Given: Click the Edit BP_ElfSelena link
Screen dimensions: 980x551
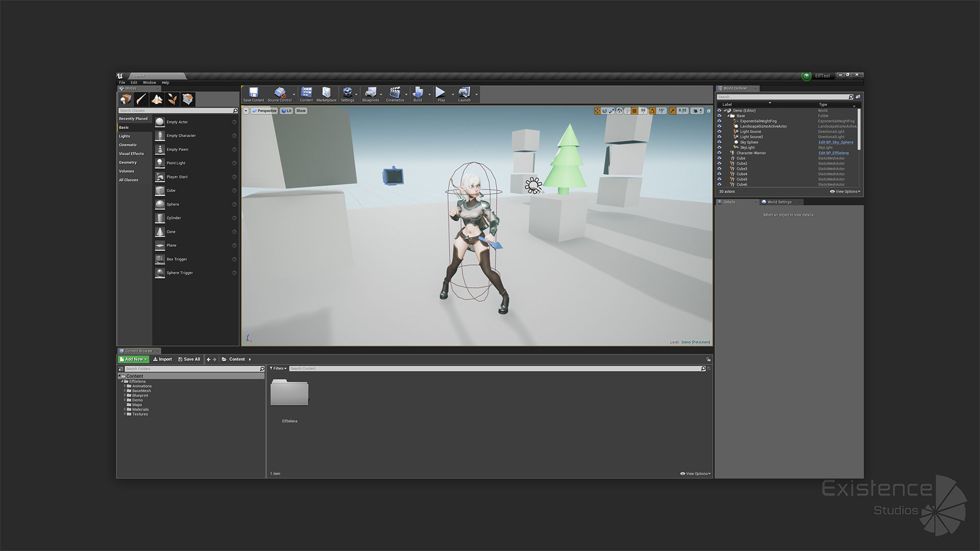Looking at the screenshot, I should [x=834, y=153].
